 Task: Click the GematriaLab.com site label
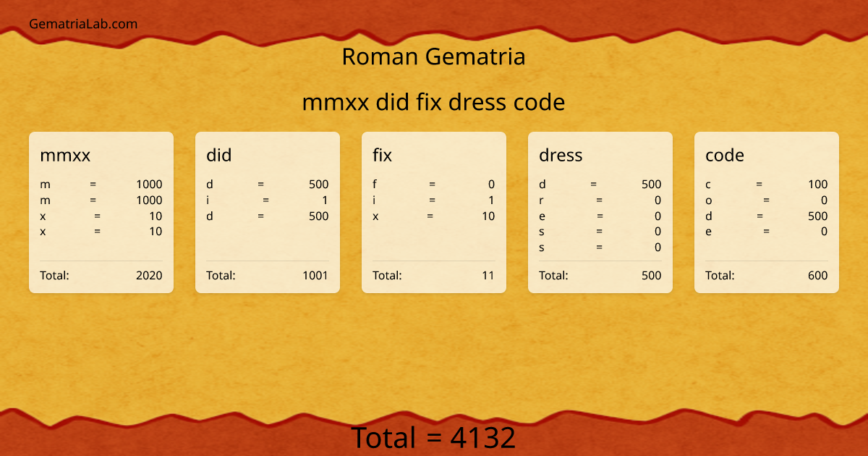83,24
